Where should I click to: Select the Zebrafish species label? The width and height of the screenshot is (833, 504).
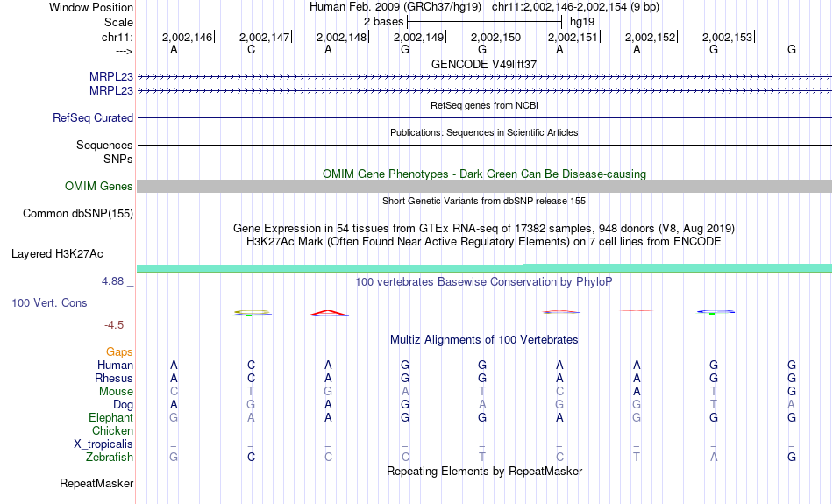click(x=110, y=458)
